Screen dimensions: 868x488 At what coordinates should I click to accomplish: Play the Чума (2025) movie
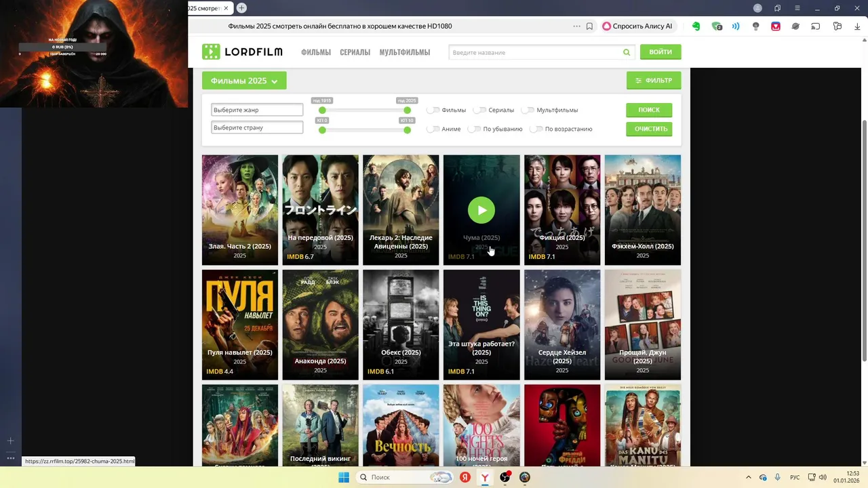click(x=481, y=210)
